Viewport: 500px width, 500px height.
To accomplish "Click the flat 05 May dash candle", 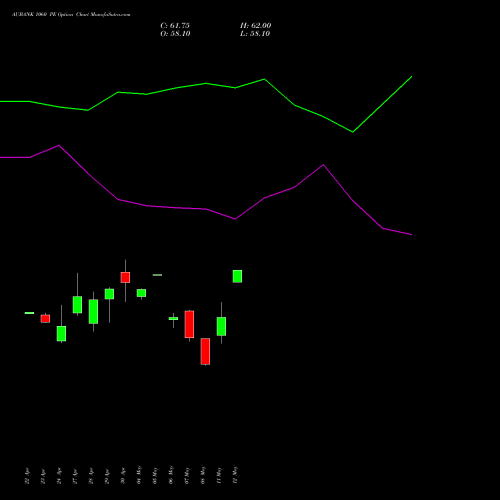I will (x=157, y=275).
